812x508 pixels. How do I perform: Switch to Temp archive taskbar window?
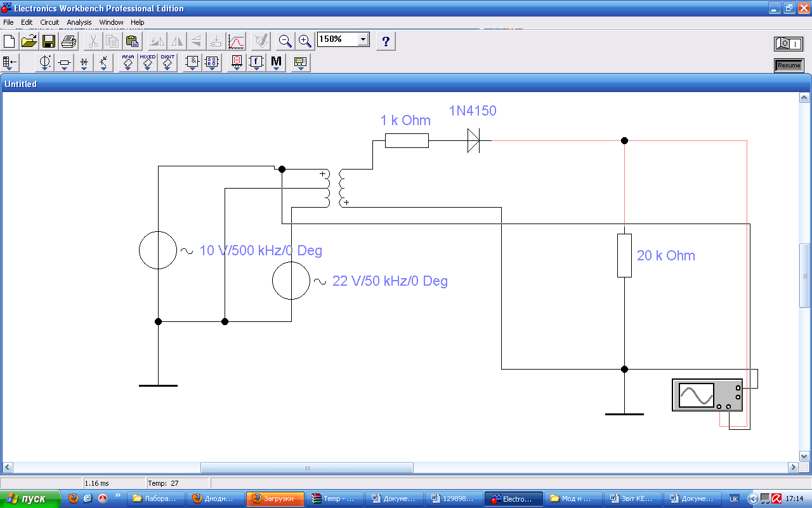click(336, 499)
